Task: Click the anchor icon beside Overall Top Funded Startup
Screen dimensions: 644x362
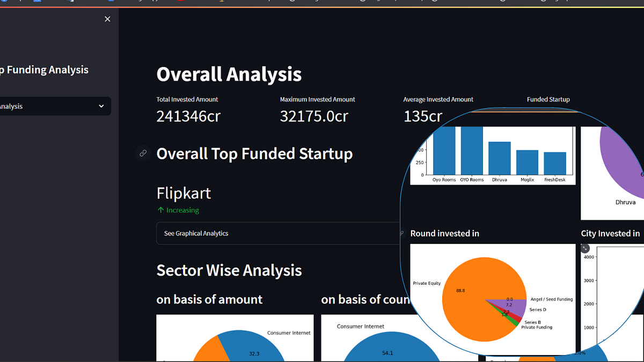Action: pyautogui.click(x=142, y=153)
